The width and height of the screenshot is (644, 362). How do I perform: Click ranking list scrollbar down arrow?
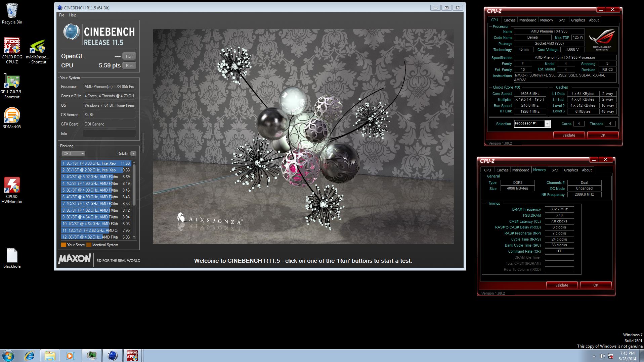coord(134,237)
